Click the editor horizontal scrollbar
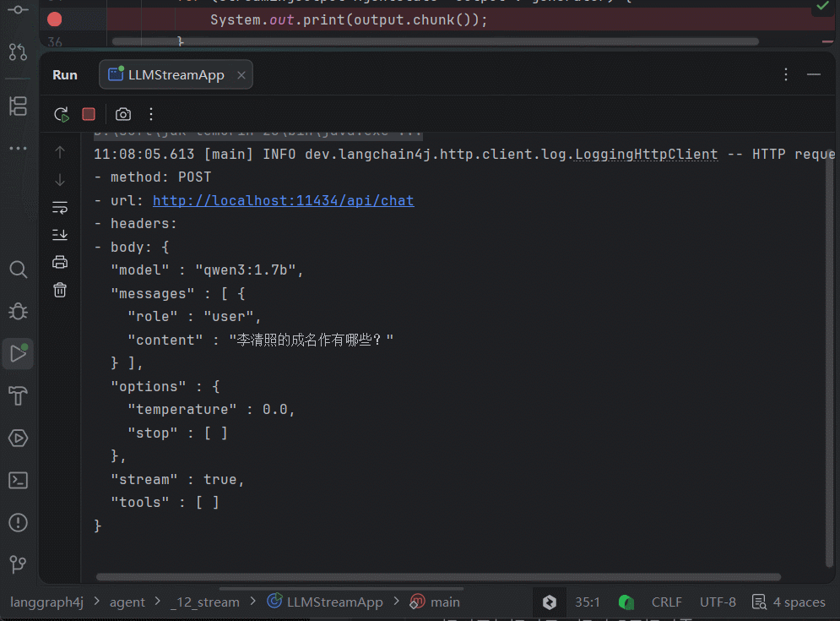This screenshot has height=621, width=840. click(435, 42)
